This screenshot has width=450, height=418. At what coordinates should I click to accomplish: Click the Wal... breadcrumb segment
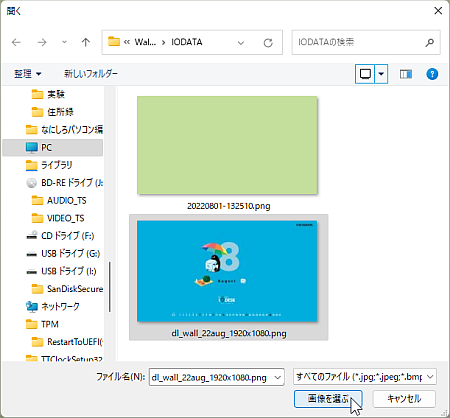(x=145, y=42)
